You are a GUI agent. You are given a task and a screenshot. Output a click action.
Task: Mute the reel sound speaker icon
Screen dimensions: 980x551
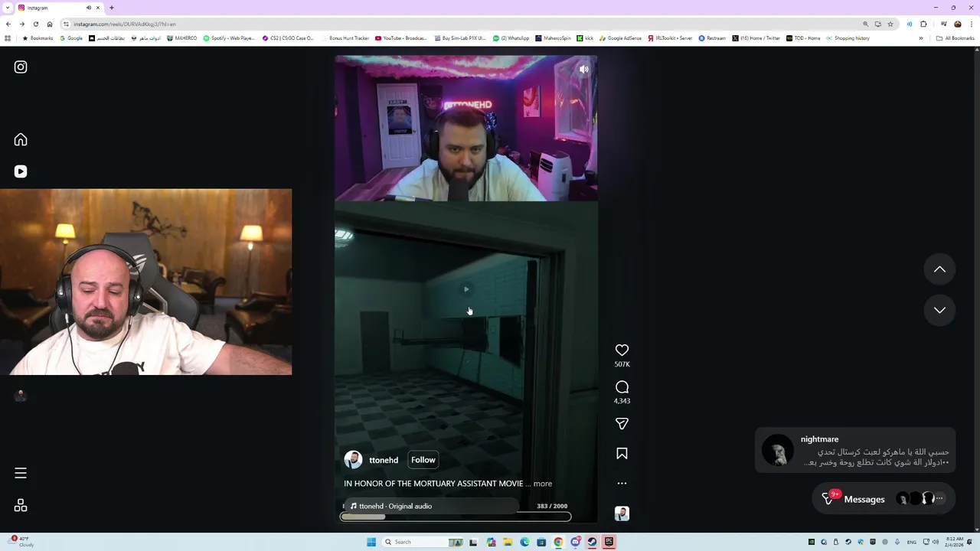pyautogui.click(x=583, y=70)
